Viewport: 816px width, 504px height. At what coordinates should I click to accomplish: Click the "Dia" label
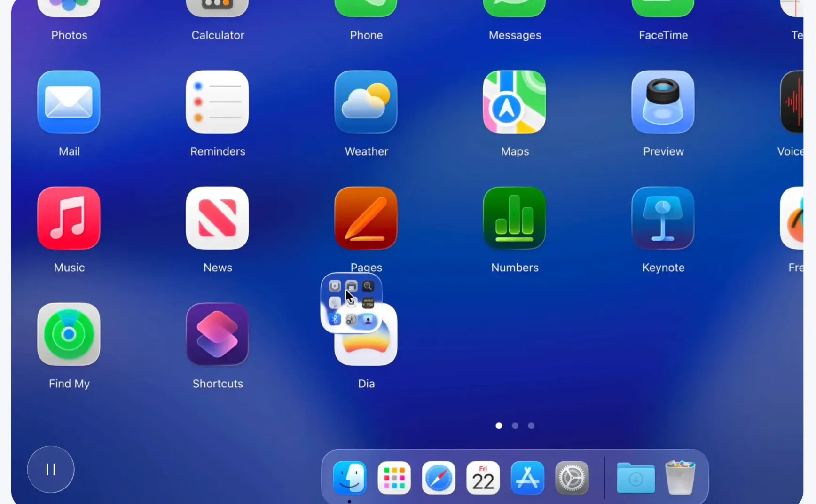[x=366, y=384]
